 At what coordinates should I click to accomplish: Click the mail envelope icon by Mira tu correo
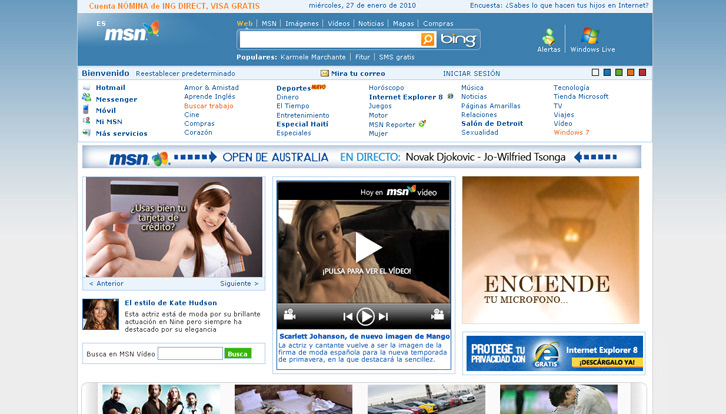[x=325, y=73]
